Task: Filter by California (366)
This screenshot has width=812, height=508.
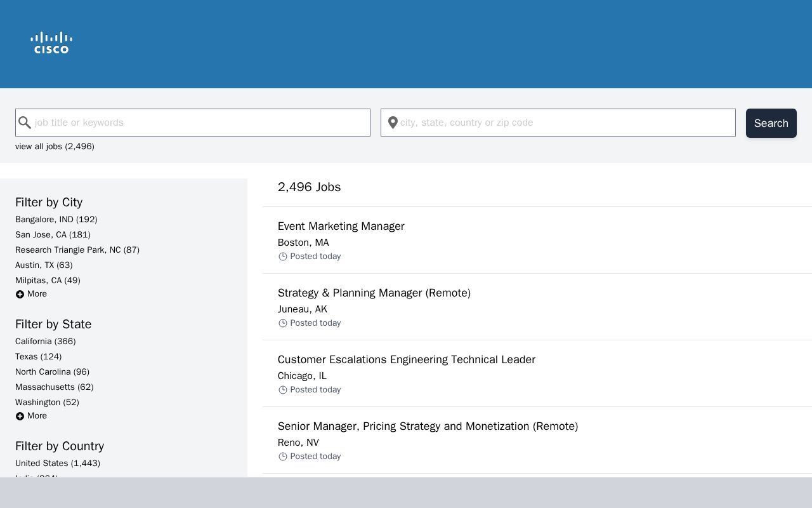Action: point(46,341)
